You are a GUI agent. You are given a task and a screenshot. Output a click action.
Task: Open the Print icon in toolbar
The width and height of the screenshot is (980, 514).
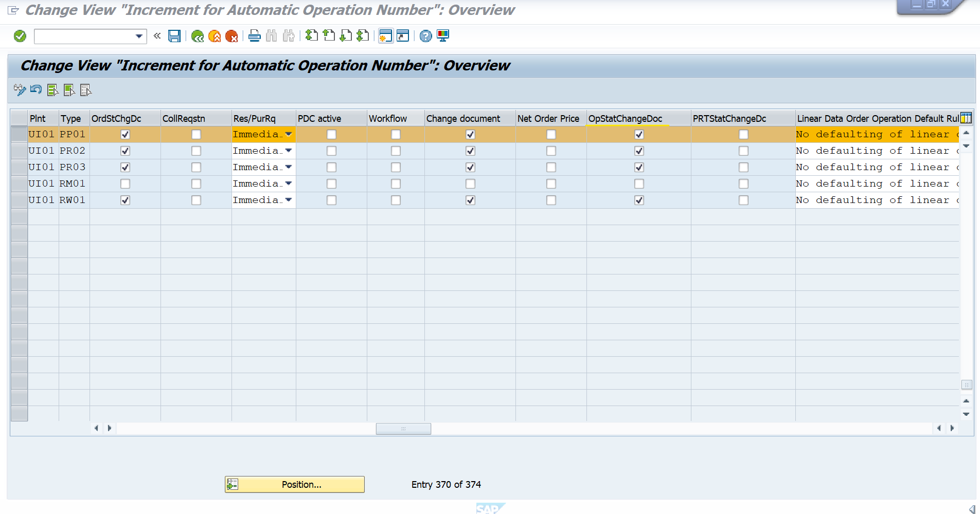click(254, 36)
